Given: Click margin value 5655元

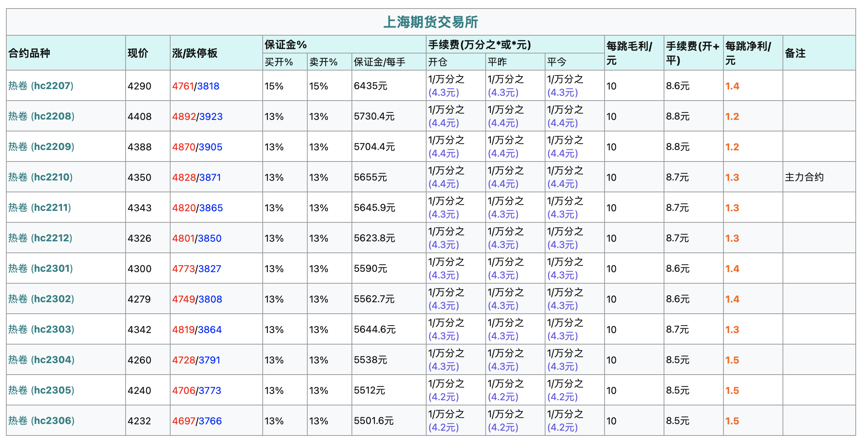Looking at the screenshot, I should point(370,177).
